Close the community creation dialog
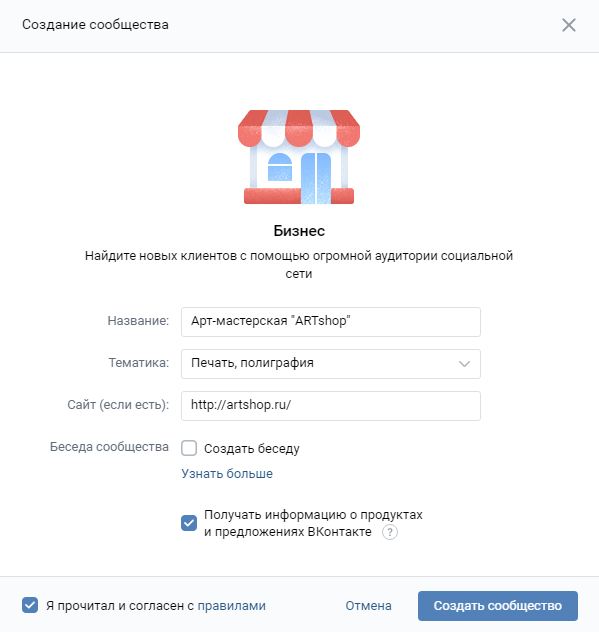Image resolution: width=599 pixels, height=632 pixels. click(x=568, y=25)
